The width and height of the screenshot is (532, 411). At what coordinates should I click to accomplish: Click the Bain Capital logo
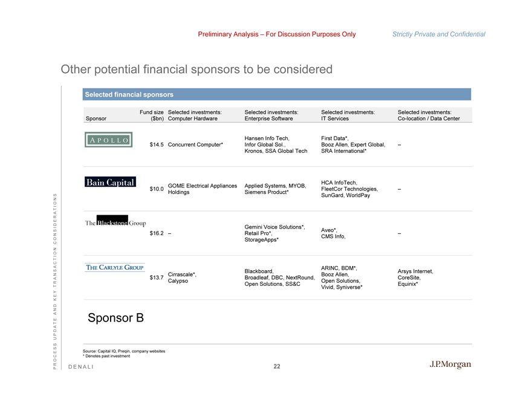[x=110, y=183]
